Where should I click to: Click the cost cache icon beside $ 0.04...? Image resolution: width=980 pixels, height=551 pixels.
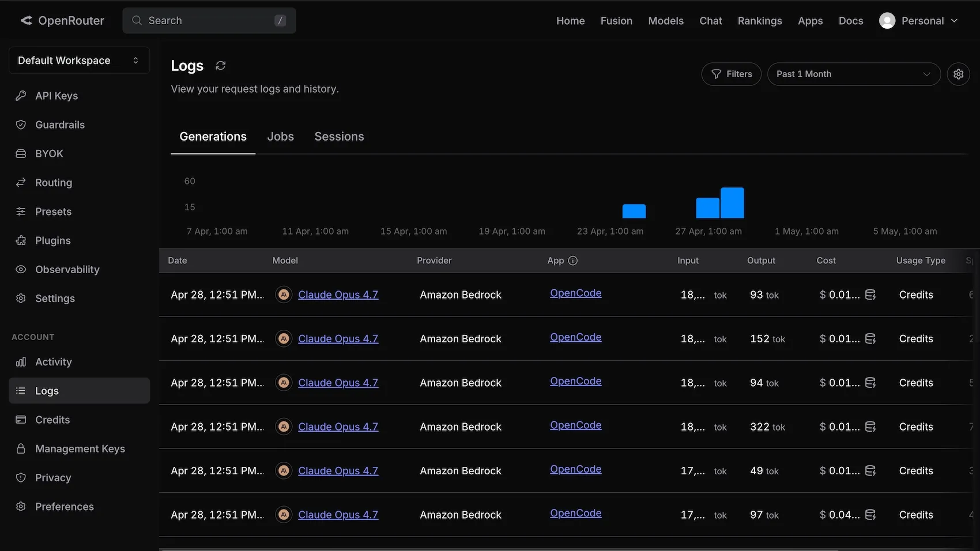click(x=870, y=515)
